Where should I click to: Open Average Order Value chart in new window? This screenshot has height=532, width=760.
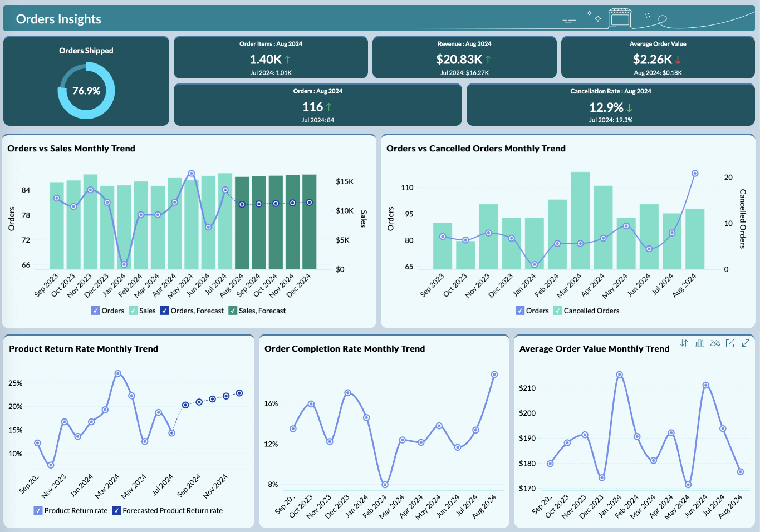coord(730,343)
